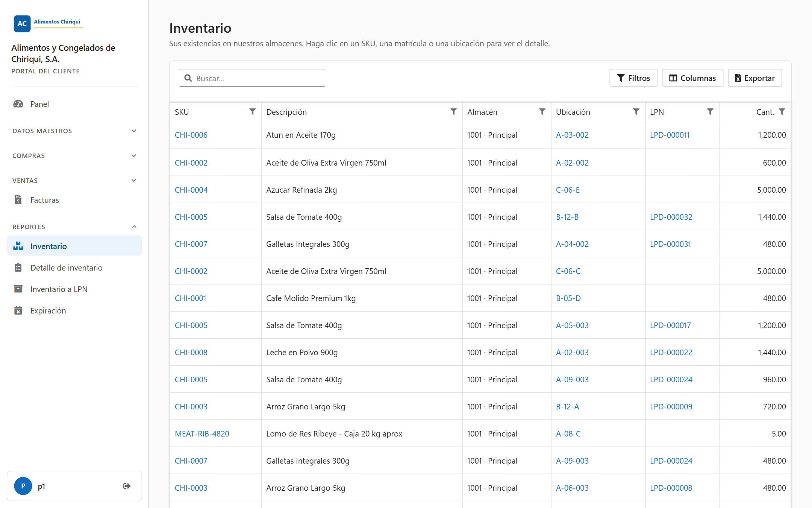Viewport: 812px width, 508px height.
Task: Open location link A-03-002
Action: [x=572, y=135]
